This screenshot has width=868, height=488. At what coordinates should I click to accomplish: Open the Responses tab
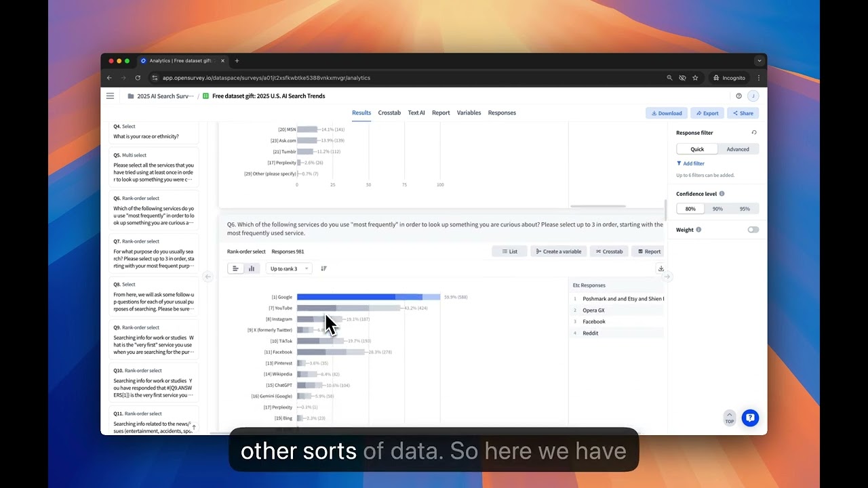click(502, 113)
